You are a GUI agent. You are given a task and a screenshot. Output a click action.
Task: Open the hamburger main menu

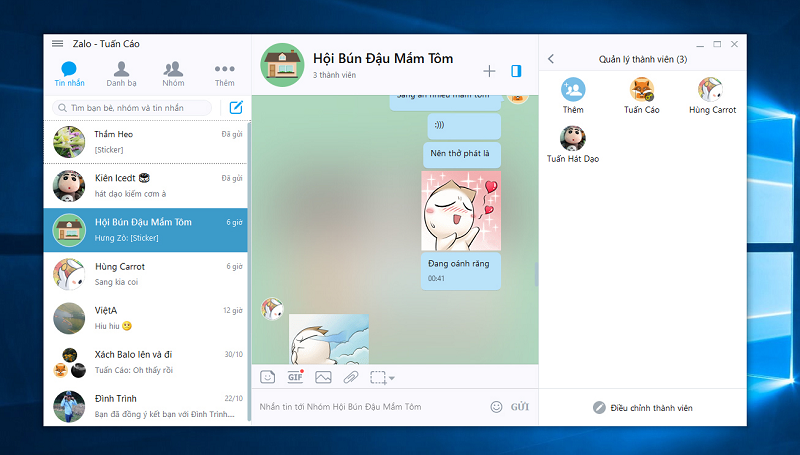57,44
